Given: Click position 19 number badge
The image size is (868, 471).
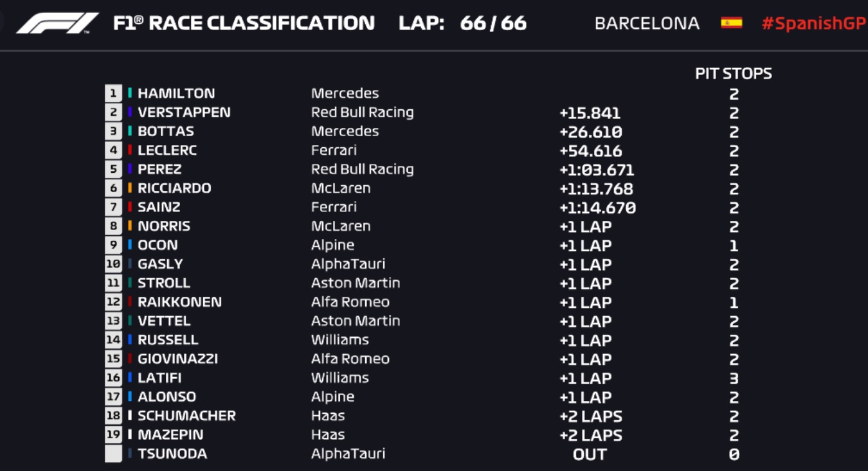Looking at the screenshot, I should (113, 434).
